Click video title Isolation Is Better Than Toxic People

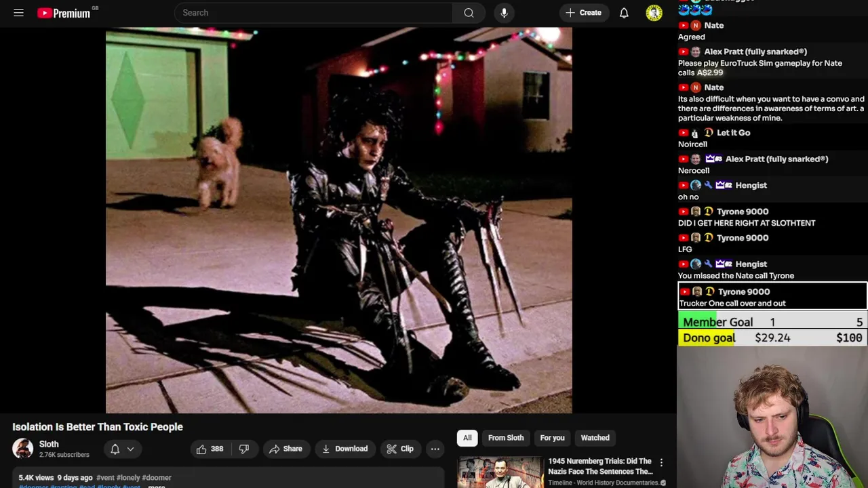point(98,427)
